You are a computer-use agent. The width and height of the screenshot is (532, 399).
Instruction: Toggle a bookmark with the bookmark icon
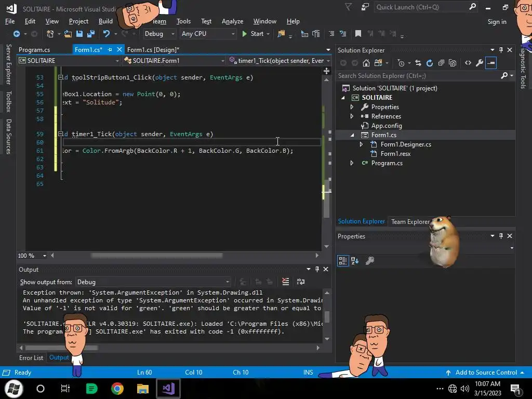[358, 34]
